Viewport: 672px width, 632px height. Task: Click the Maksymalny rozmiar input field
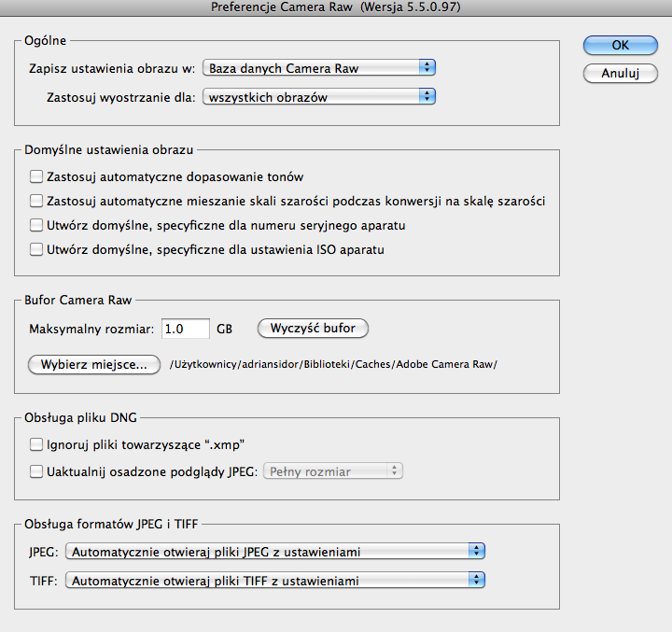coord(186,329)
